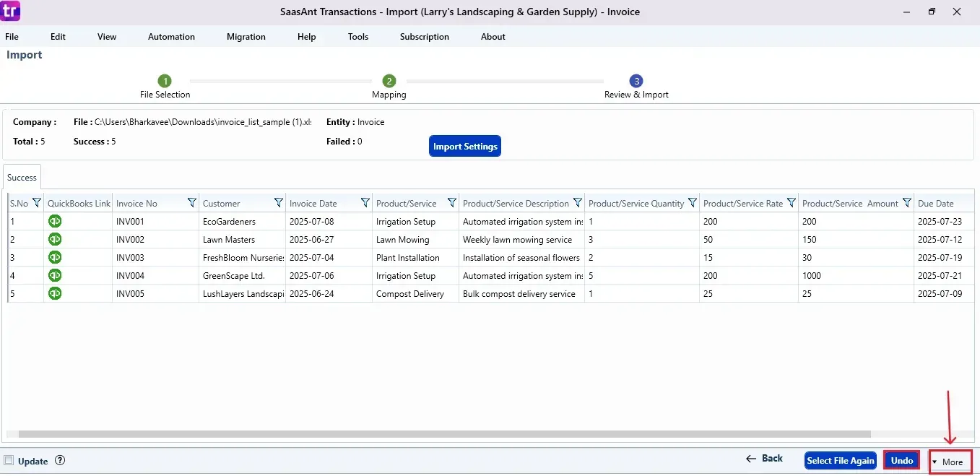980x476 pixels.
Task: Filter the Customer column
Action: (x=278, y=203)
